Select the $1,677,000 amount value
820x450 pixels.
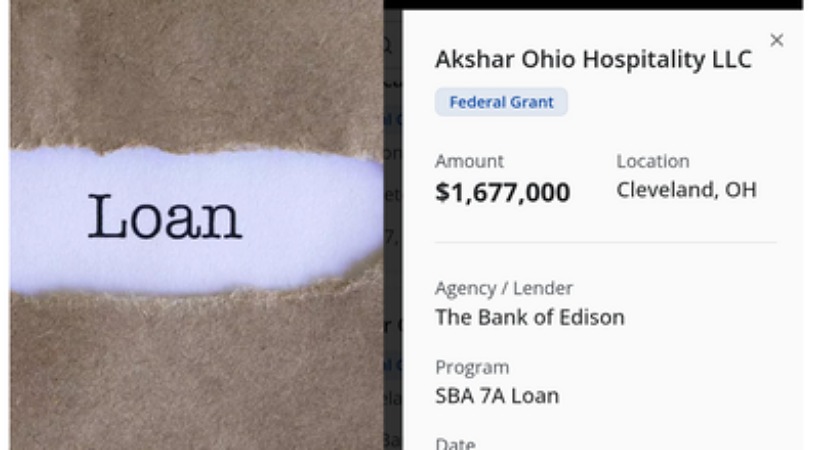[x=502, y=192]
